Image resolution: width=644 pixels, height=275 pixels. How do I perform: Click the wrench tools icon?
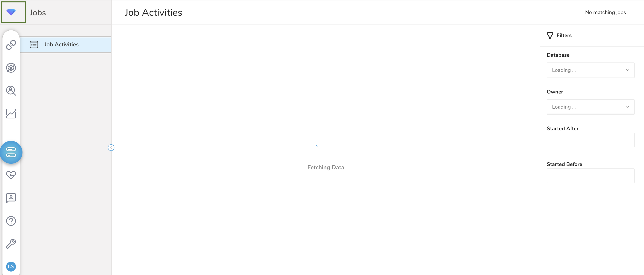[x=11, y=244]
